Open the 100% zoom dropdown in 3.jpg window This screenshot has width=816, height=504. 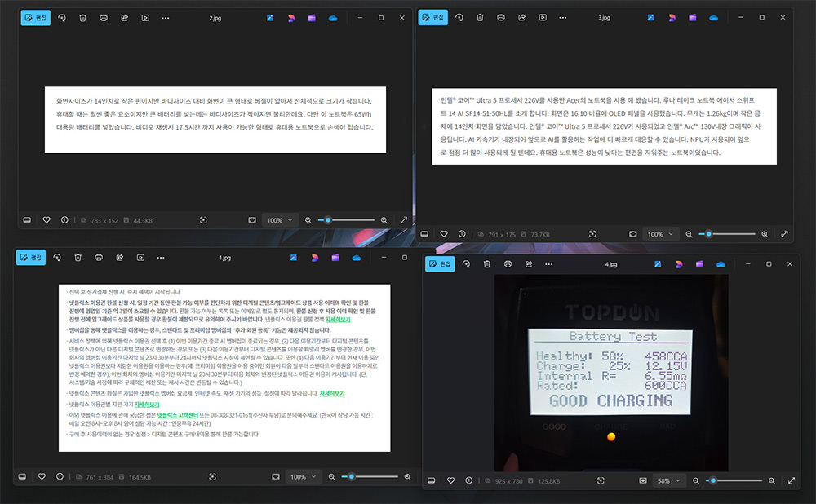point(660,234)
